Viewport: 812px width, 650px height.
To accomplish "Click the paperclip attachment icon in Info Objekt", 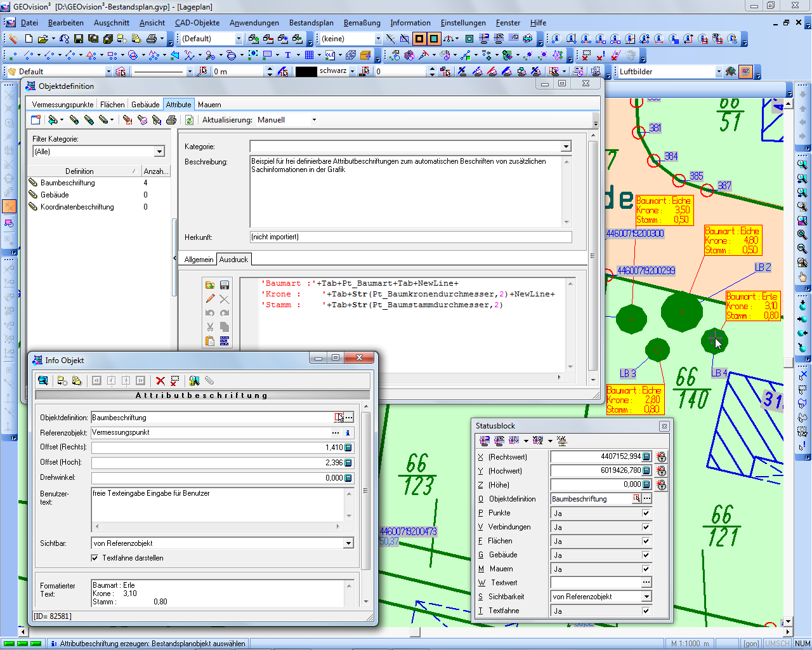I will [209, 381].
